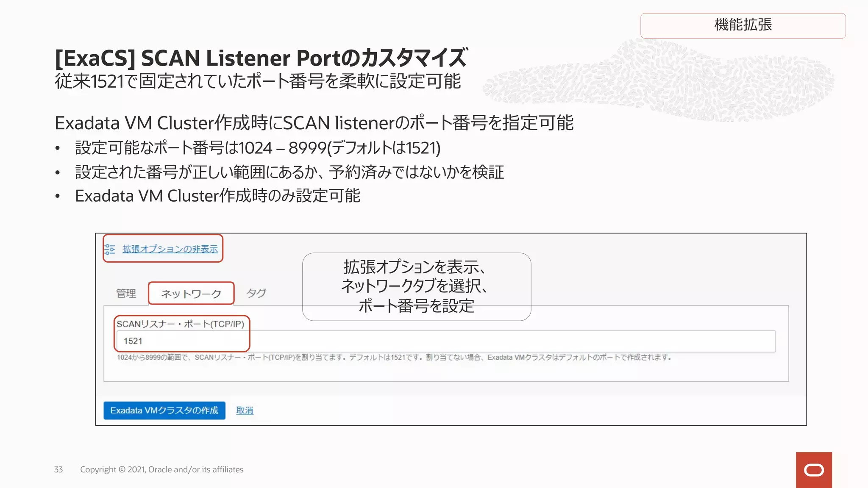The height and width of the screenshot is (488, 868).
Task: Click the SCANリスナー・ポート(TCP/IP) field label
Action: [x=181, y=324]
